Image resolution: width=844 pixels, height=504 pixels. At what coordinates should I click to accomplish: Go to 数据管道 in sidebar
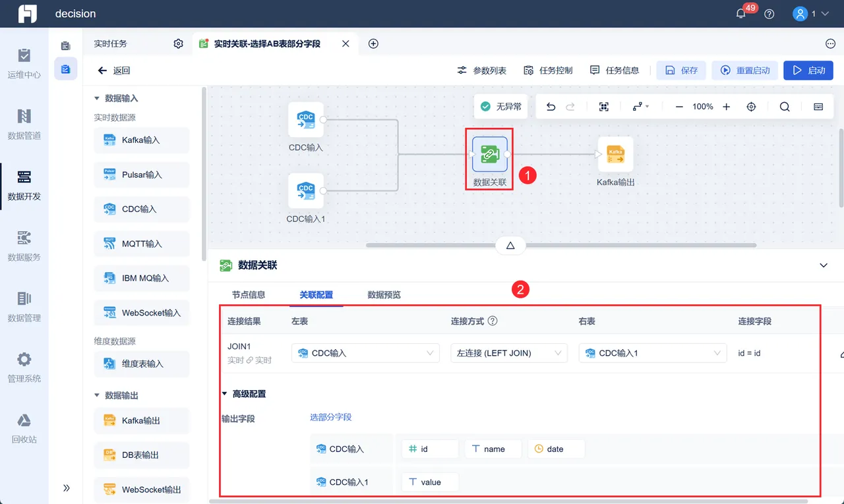pyautogui.click(x=24, y=125)
